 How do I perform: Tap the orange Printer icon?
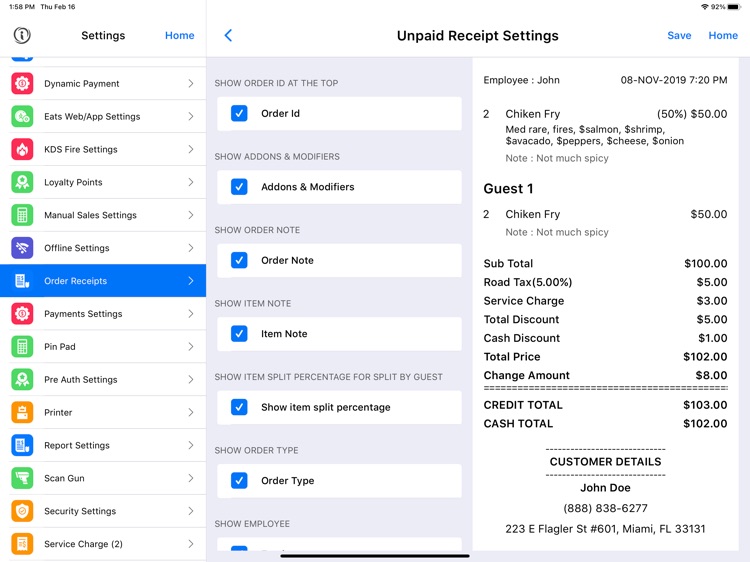[22, 412]
